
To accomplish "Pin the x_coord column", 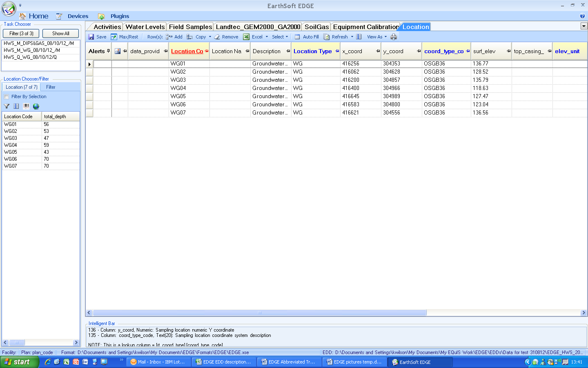I will pos(378,51).
